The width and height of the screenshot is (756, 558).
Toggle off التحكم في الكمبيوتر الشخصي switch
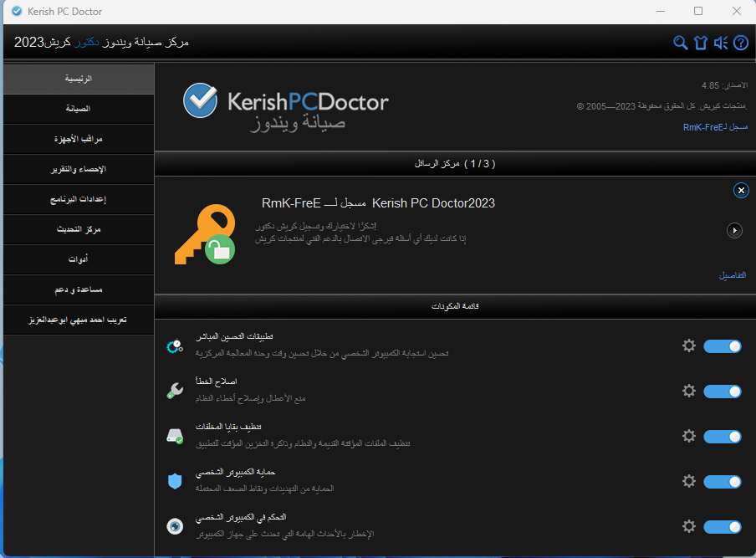click(x=723, y=527)
